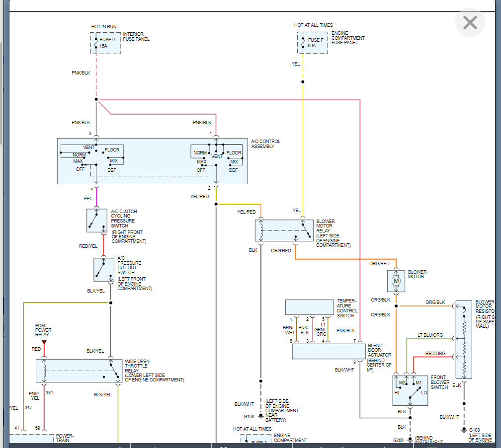The image size is (501, 448).
Task: Select the 'A/C CONTROL ASSEMBLY' label
Action: [266, 144]
